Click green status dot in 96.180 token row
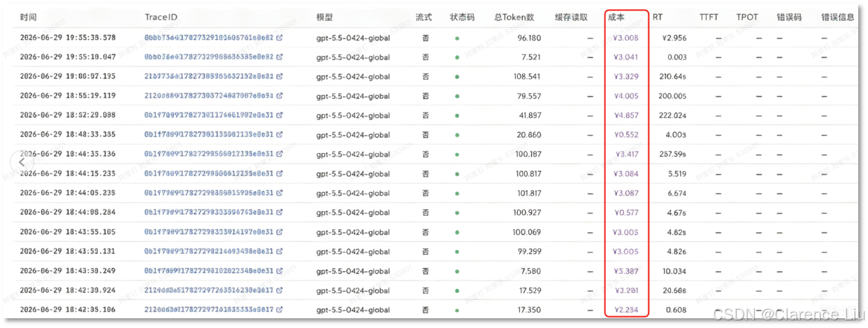Image resolution: width=868 pixels, height=328 pixels. coord(457,38)
